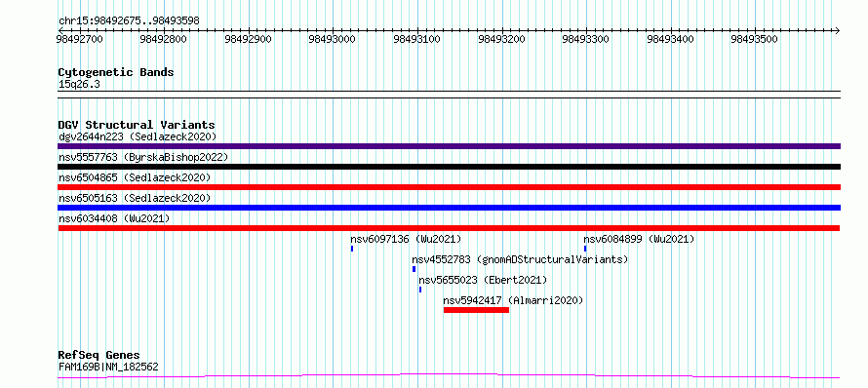Click the nsv6504865 red variant bar

449,187
